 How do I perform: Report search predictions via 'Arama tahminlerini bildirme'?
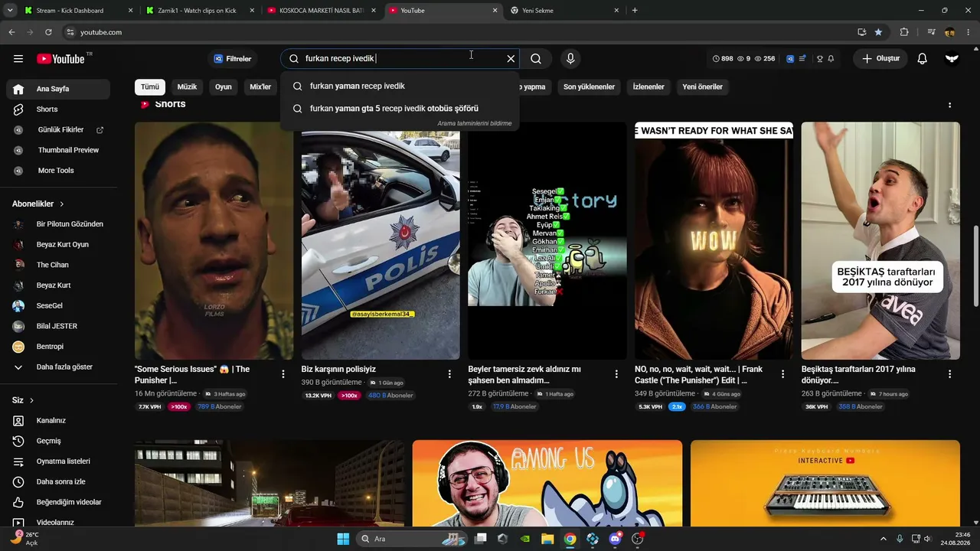pos(475,123)
